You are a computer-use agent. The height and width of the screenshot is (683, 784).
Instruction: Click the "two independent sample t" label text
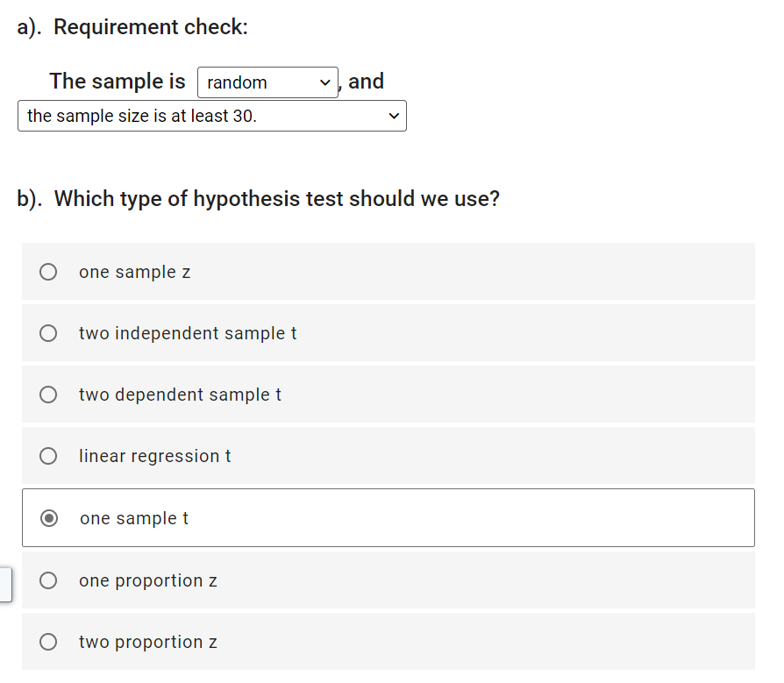pos(188,333)
